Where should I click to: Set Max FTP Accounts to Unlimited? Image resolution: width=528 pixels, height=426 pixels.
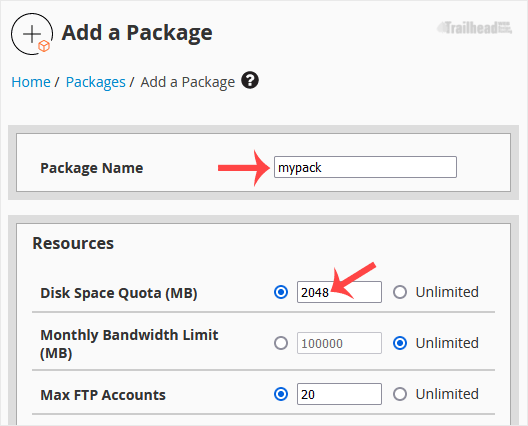[x=400, y=394]
